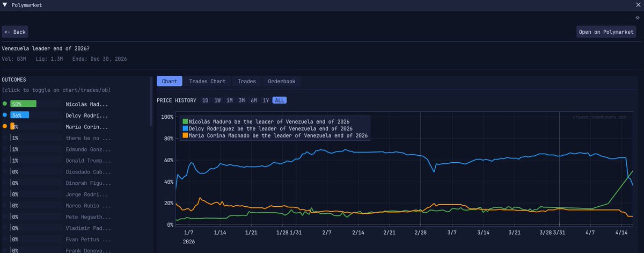Switch to the Trades Chart tab
This screenshot has width=644, height=253.
207,81
